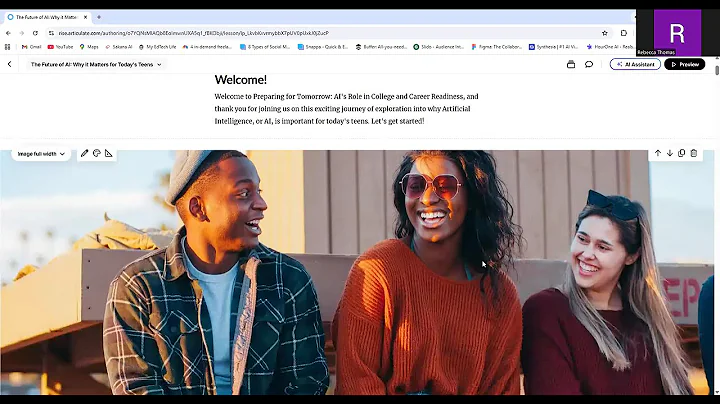
Task: Bookmark this page with star icon
Action: pos(605,33)
